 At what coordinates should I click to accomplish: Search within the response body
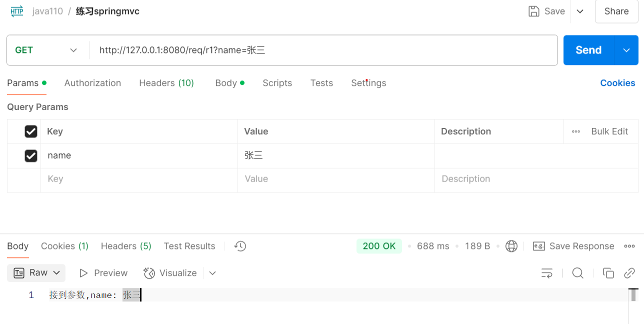[578, 273]
